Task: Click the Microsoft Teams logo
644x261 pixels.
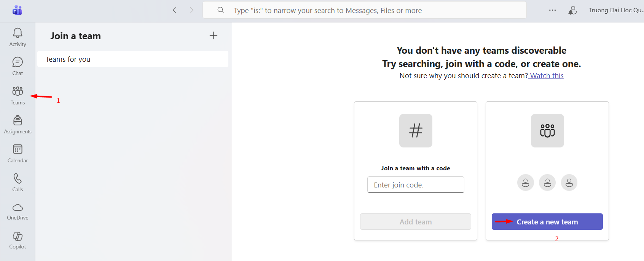Action: click(x=17, y=10)
